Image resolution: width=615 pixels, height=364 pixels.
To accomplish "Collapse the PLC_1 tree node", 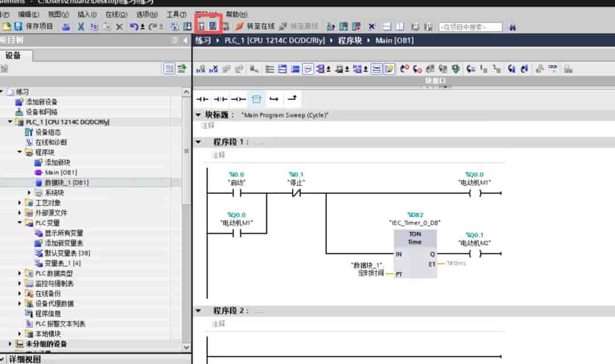I will coord(10,122).
